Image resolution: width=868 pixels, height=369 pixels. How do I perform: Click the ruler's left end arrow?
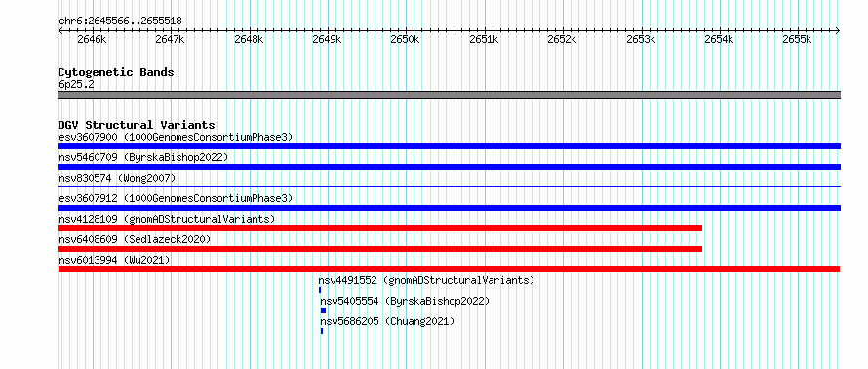(x=60, y=31)
